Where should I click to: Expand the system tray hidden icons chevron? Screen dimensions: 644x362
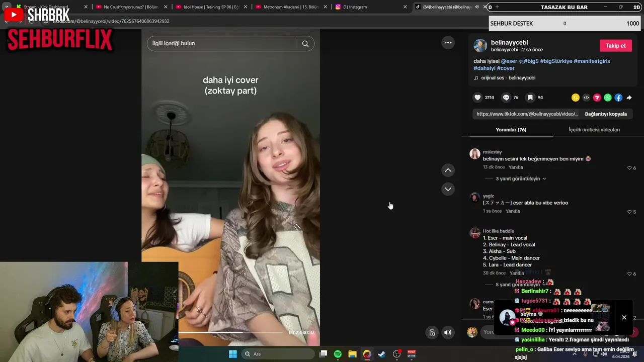coord(575,354)
